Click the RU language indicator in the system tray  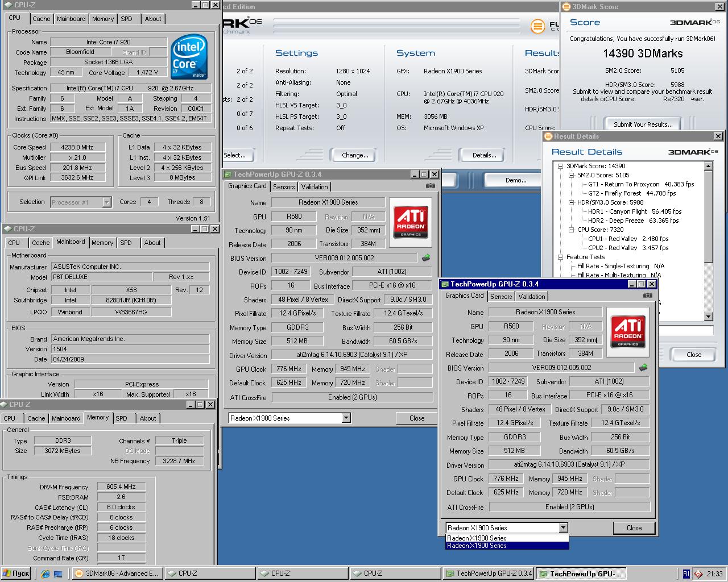686,574
